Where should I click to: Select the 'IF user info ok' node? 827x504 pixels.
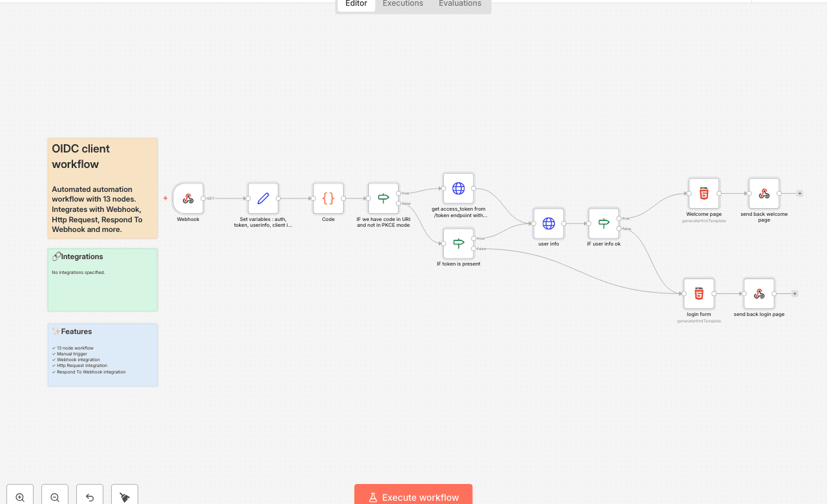point(603,223)
